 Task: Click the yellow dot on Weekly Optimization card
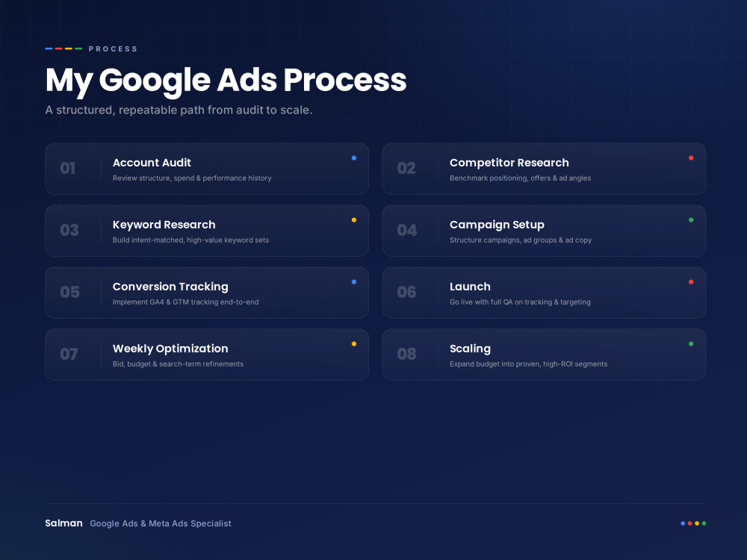pyautogui.click(x=354, y=343)
